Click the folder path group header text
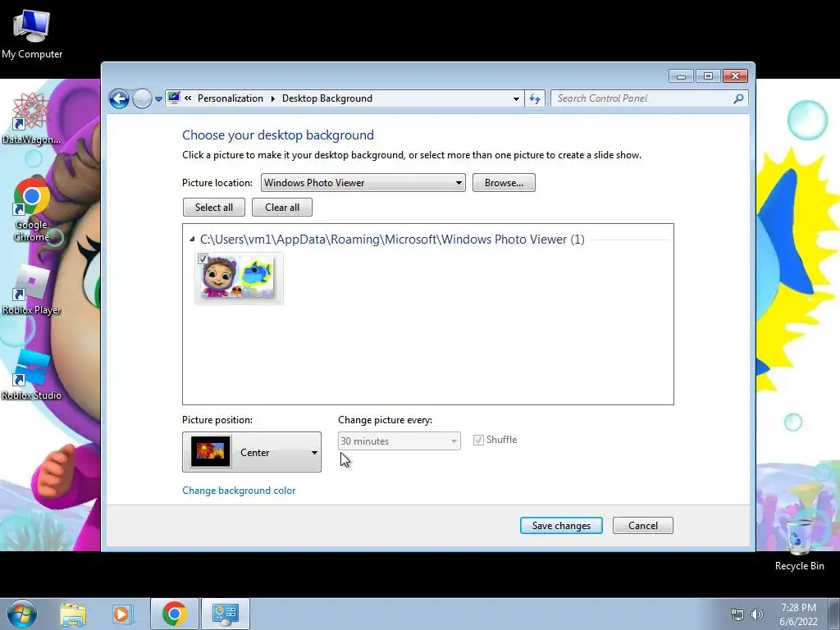The image size is (840, 630). click(392, 240)
